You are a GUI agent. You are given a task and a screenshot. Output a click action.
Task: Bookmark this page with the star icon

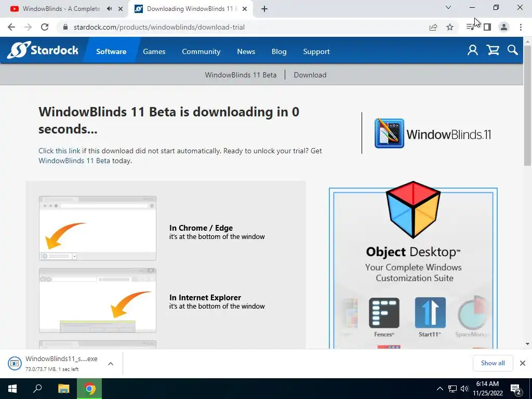pyautogui.click(x=450, y=27)
